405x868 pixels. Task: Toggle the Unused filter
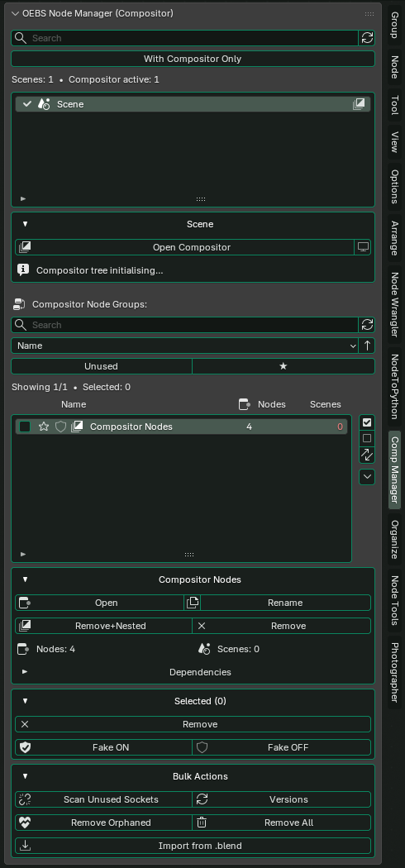point(101,366)
